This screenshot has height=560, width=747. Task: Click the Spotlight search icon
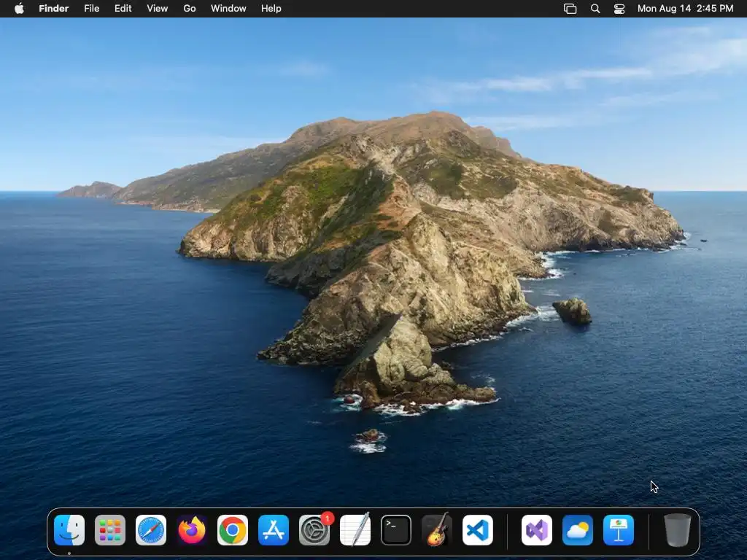point(595,9)
